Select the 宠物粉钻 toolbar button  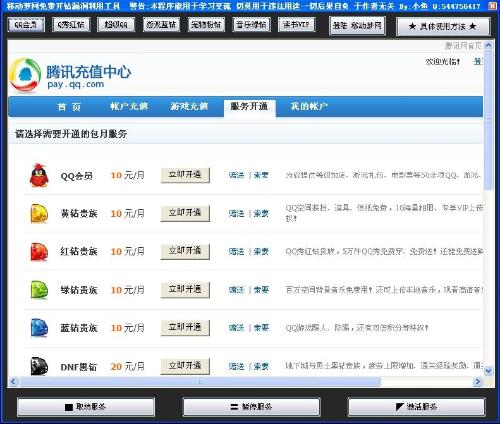click(x=206, y=25)
